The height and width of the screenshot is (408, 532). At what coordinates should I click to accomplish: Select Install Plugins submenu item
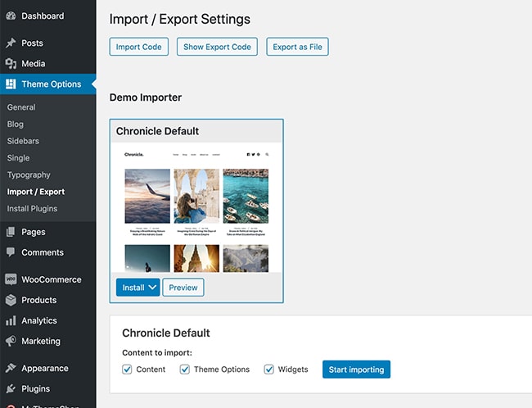point(32,209)
